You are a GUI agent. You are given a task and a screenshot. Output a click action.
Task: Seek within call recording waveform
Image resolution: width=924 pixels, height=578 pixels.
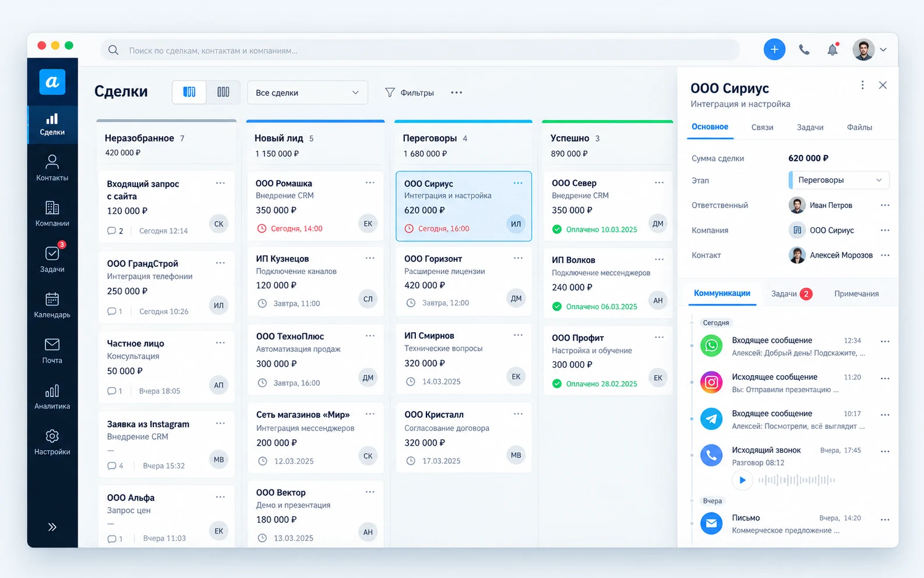tap(797, 480)
